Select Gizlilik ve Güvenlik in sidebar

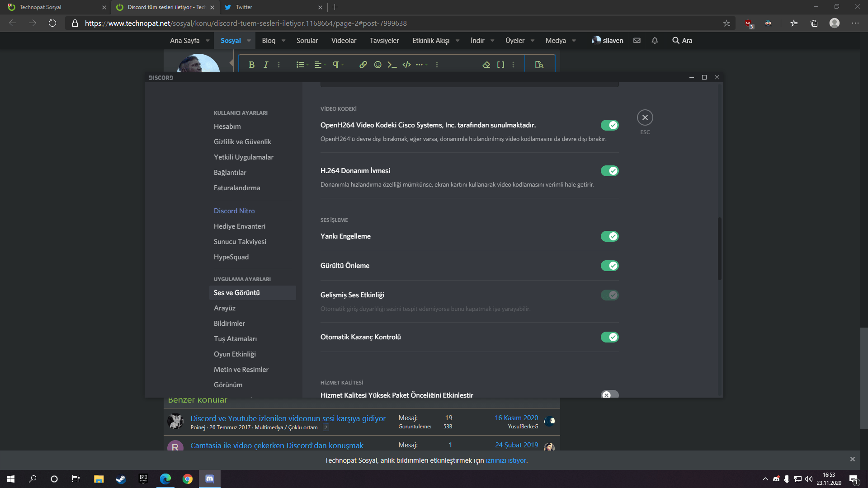242,142
